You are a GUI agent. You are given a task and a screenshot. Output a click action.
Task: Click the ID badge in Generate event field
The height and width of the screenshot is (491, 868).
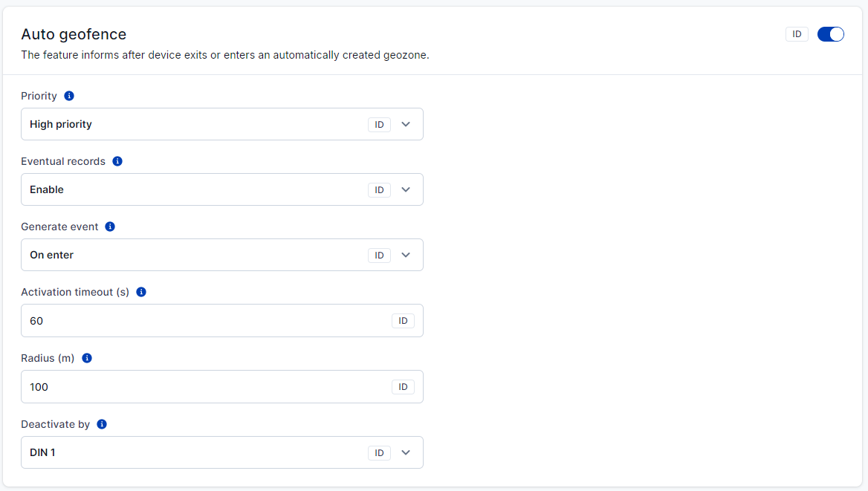click(379, 256)
